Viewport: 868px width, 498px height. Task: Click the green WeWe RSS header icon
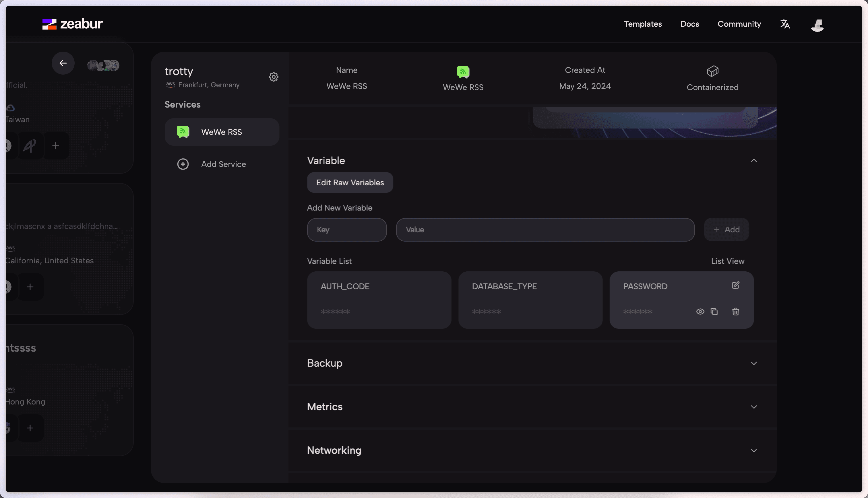[463, 72]
